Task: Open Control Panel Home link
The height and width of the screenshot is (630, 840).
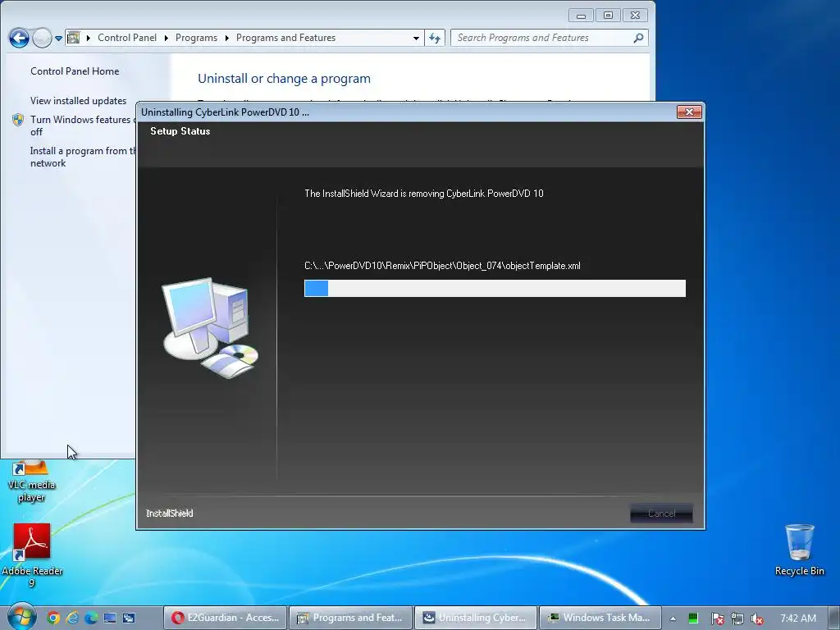Action: pyautogui.click(x=75, y=71)
